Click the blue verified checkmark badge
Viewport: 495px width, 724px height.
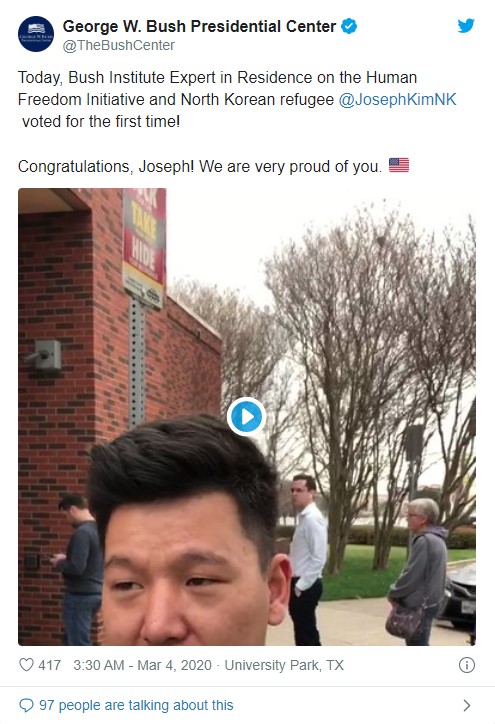[x=349, y=26]
